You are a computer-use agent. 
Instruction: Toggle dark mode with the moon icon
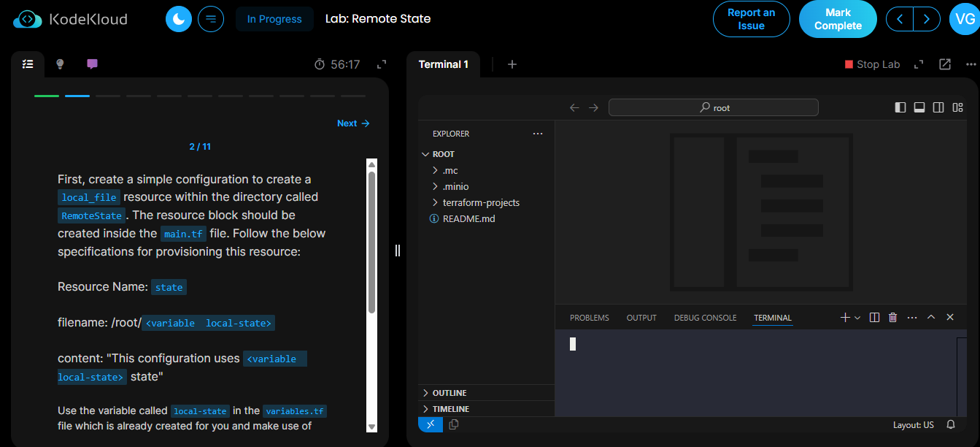[178, 19]
